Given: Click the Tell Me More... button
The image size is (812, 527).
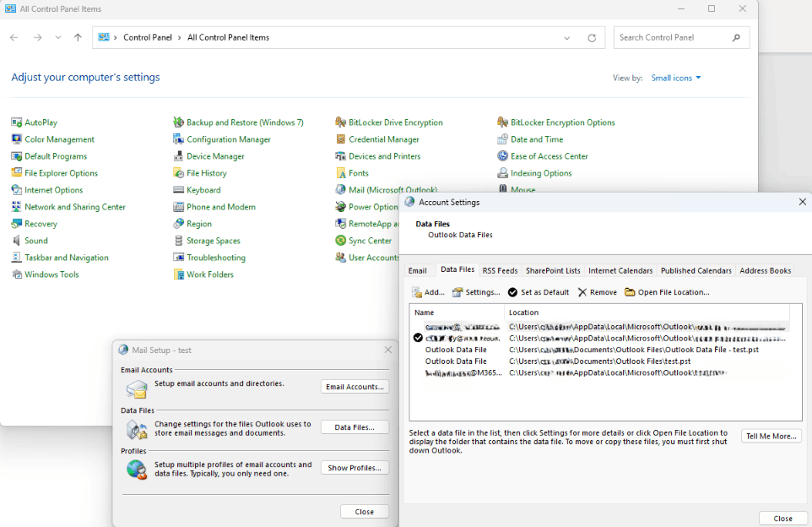Looking at the screenshot, I should [771, 437].
